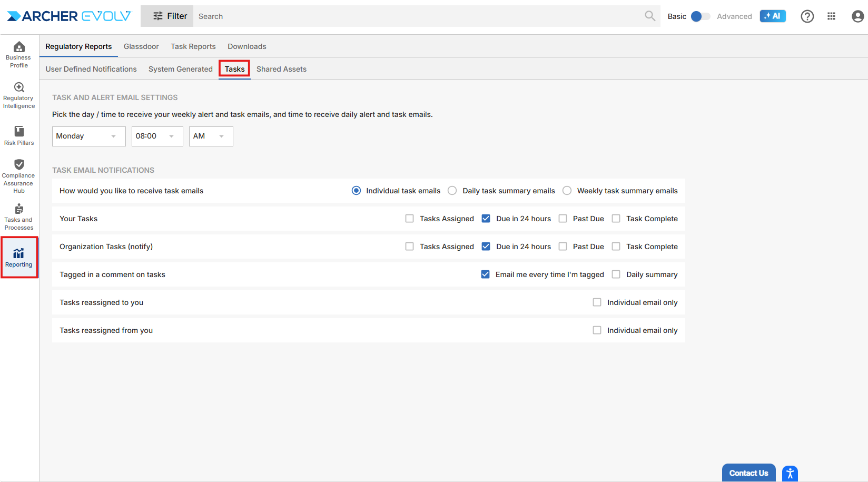Open Regulatory Intelligence sidebar icon
Viewport: 868px width, 482px height.
click(19, 95)
